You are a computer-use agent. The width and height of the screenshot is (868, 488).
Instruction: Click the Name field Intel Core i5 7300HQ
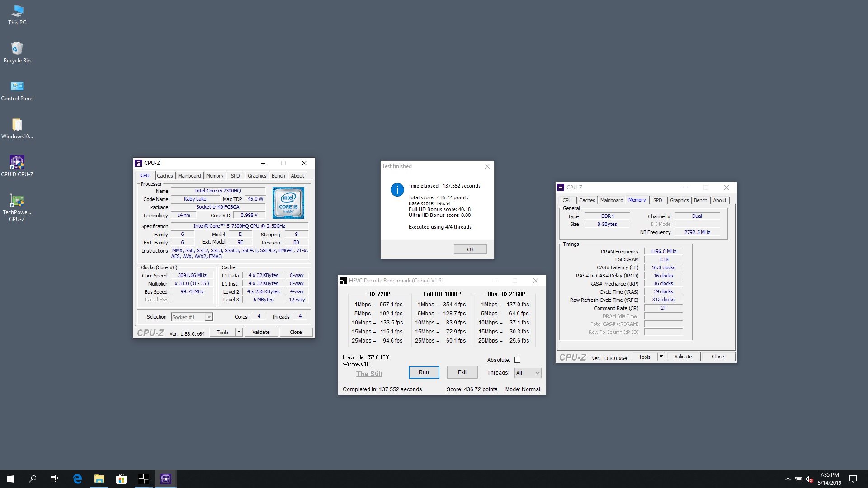[218, 191]
